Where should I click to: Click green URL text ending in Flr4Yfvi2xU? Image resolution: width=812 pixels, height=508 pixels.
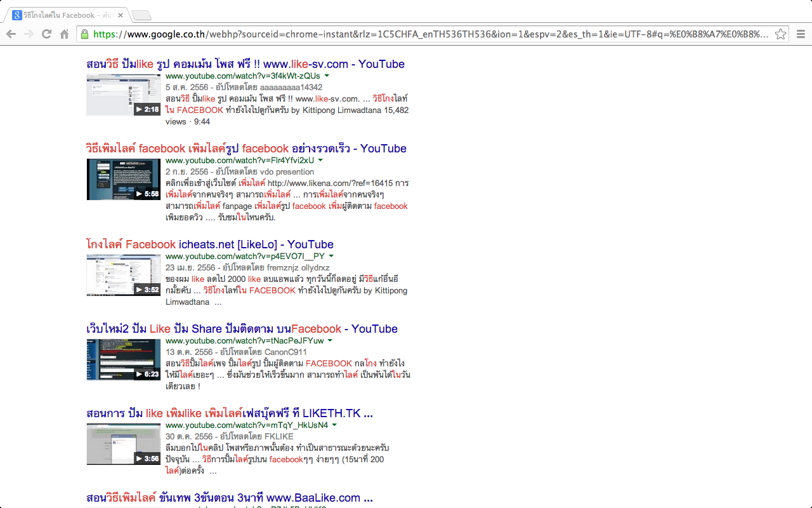click(x=240, y=160)
